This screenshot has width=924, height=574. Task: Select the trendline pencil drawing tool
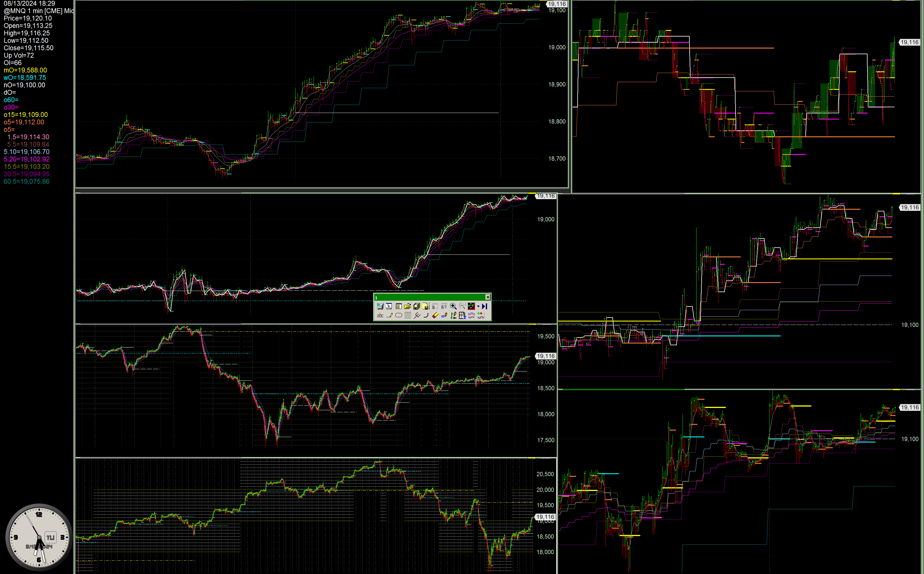click(x=389, y=315)
